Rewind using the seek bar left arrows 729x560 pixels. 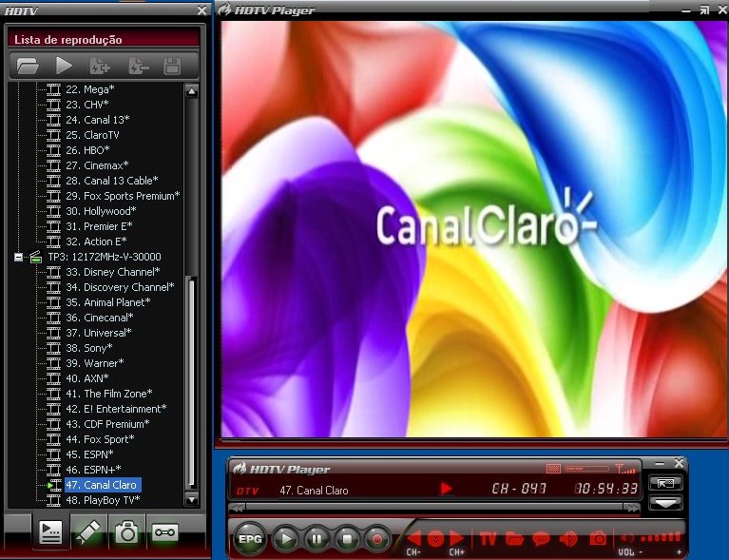pyautogui.click(x=237, y=509)
